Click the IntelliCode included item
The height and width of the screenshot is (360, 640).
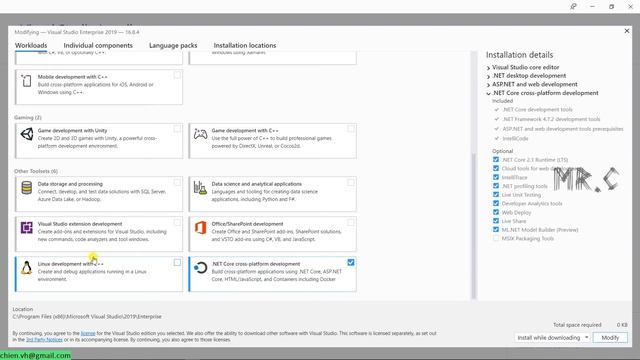(515, 138)
